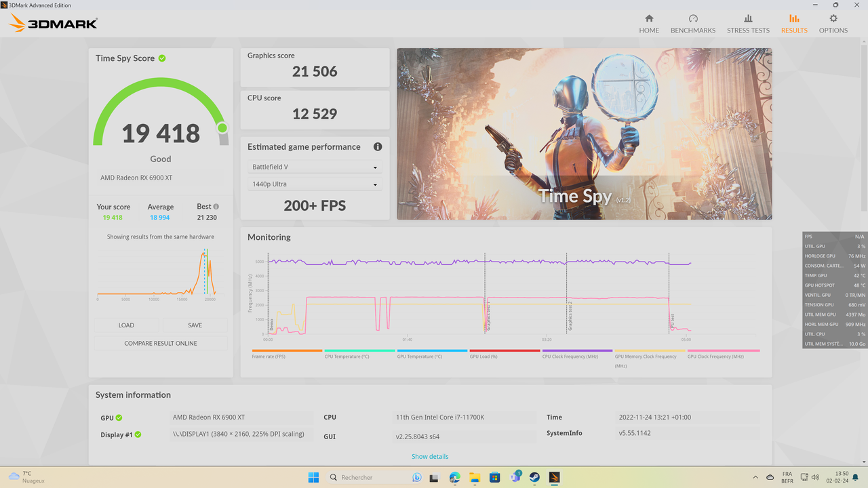This screenshot has width=868, height=488.
Task: Launch Microsoft Edge from taskbar
Action: tap(455, 477)
